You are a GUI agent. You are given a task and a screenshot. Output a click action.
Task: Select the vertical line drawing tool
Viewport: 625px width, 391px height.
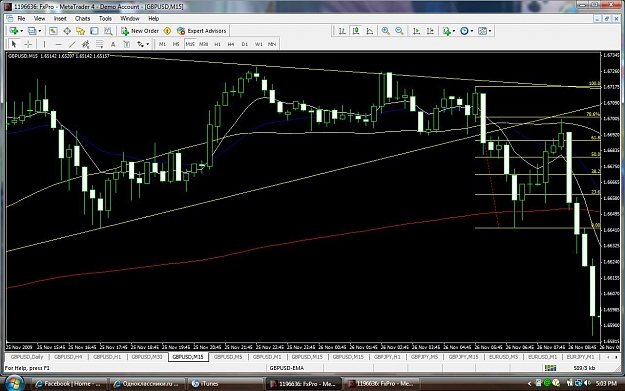[44, 44]
